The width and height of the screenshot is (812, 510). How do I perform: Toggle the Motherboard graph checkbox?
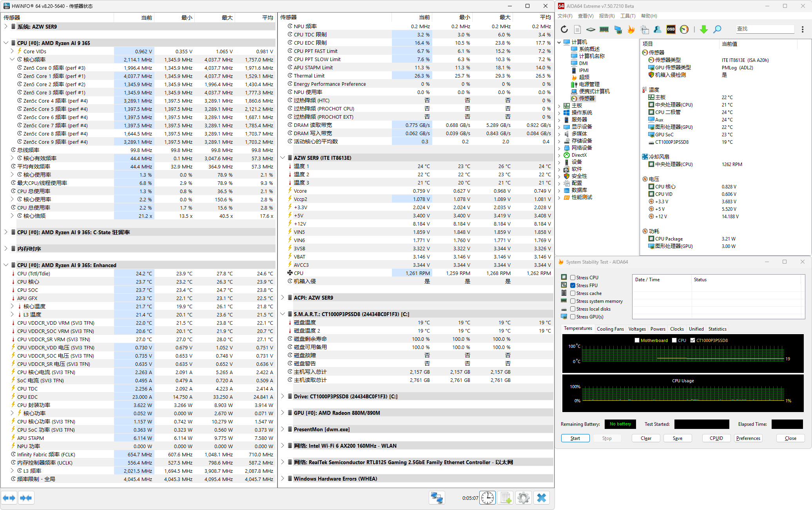coord(637,340)
